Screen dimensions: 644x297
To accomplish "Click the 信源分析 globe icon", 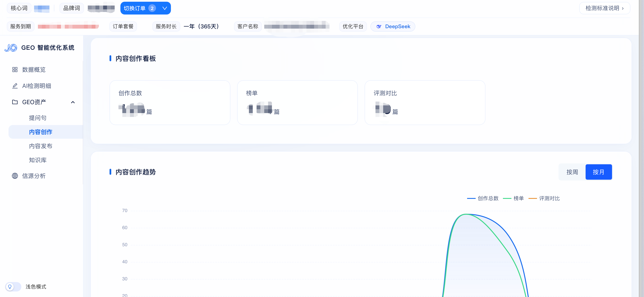I will pos(15,176).
